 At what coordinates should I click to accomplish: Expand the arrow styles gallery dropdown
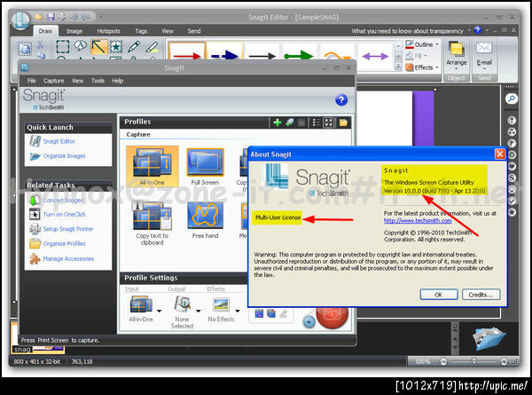(399, 67)
